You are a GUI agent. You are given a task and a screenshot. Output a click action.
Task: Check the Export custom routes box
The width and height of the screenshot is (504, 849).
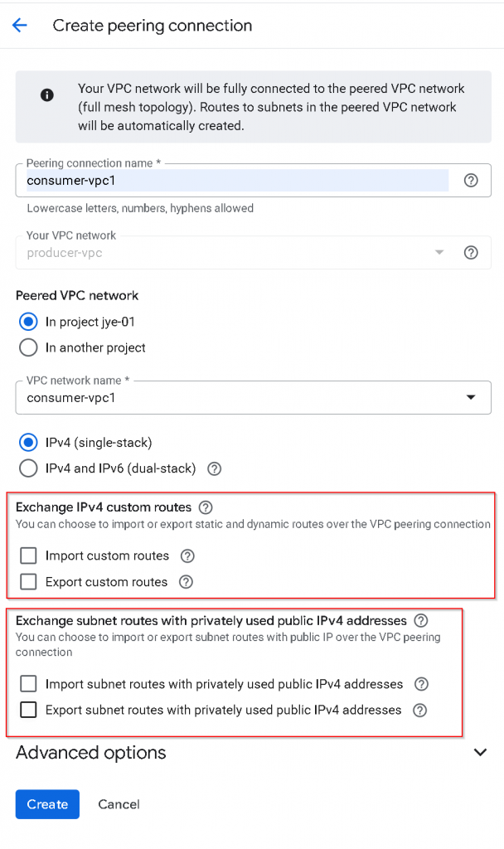(x=29, y=582)
